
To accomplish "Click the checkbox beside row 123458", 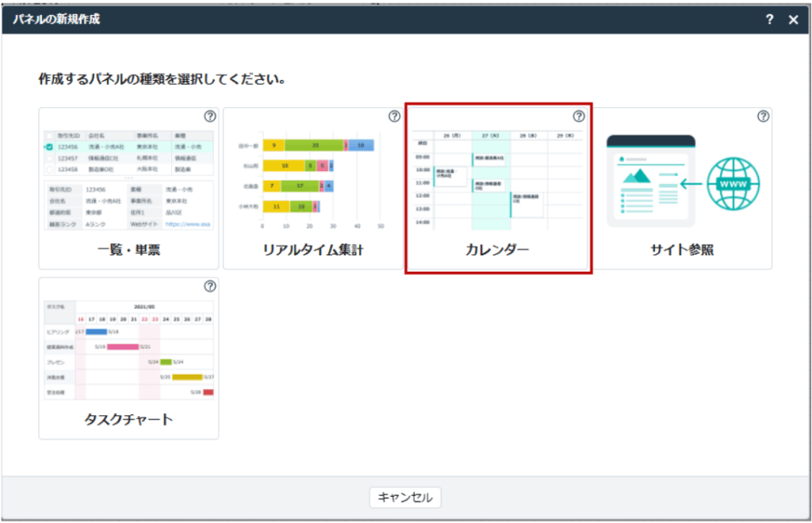I will coord(50,170).
